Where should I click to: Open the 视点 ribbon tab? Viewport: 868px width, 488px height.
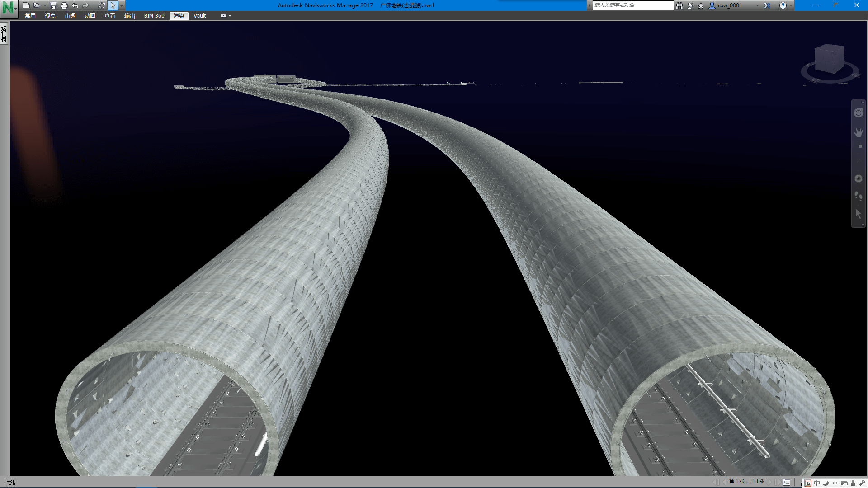point(50,16)
